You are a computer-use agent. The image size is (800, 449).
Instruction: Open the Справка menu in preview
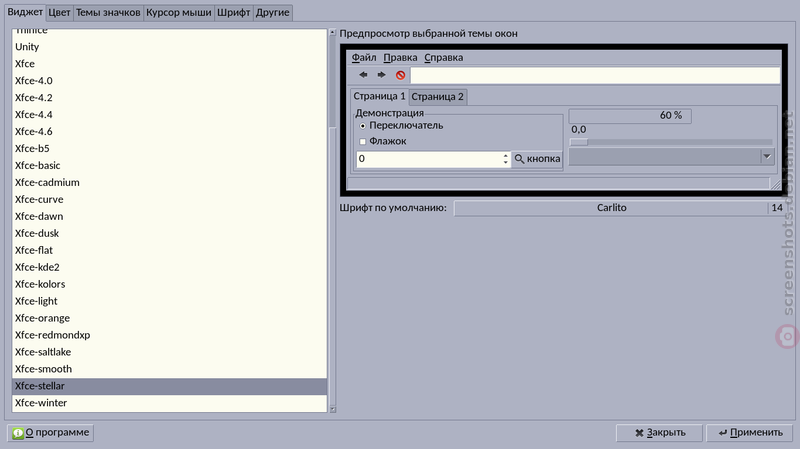tap(444, 58)
